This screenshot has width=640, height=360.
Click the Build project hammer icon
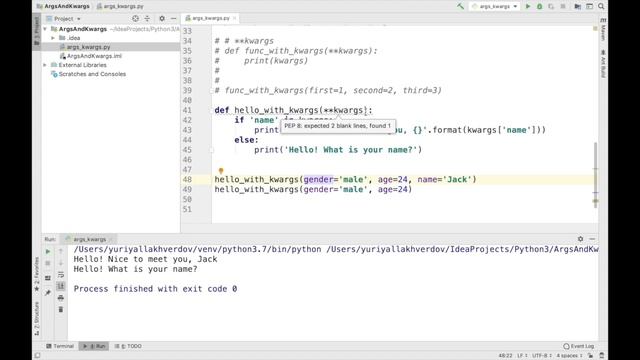pos(460,6)
